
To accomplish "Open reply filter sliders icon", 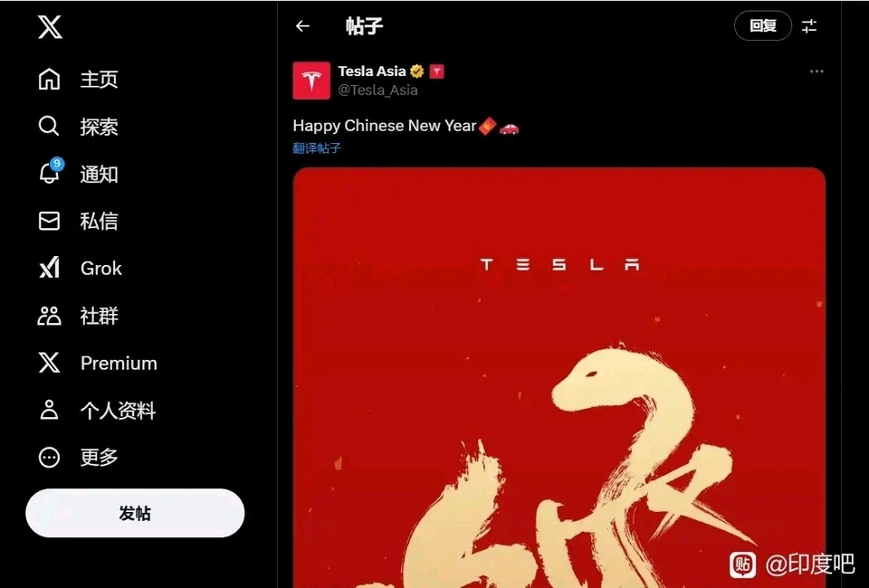I will click(x=809, y=26).
